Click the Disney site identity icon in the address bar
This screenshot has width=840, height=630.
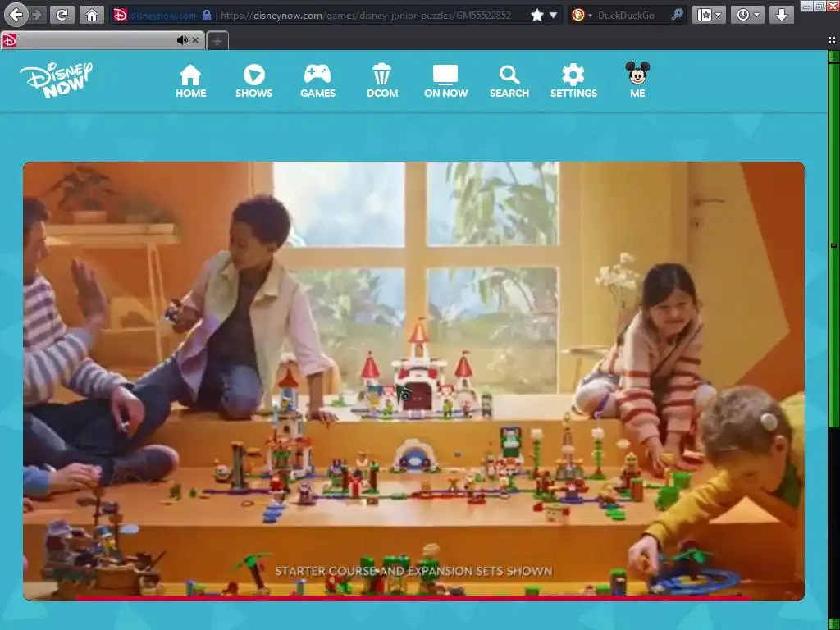click(x=121, y=15)
